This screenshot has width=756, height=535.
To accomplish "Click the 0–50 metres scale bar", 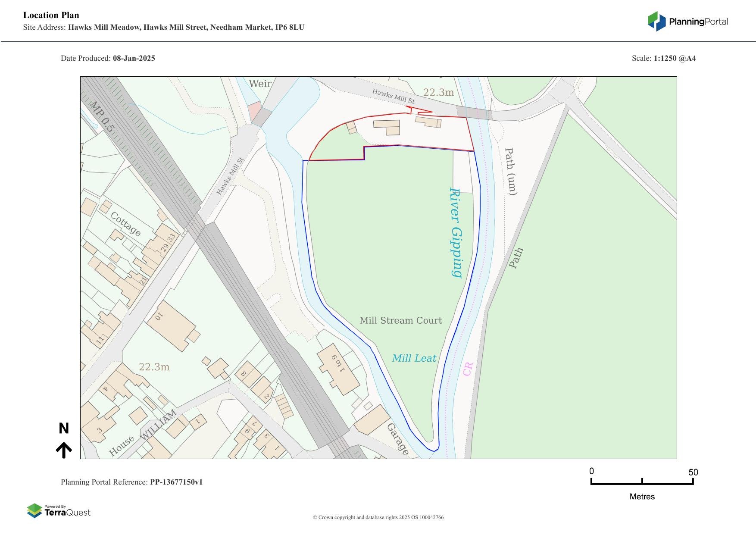I will tap(642, 481).
